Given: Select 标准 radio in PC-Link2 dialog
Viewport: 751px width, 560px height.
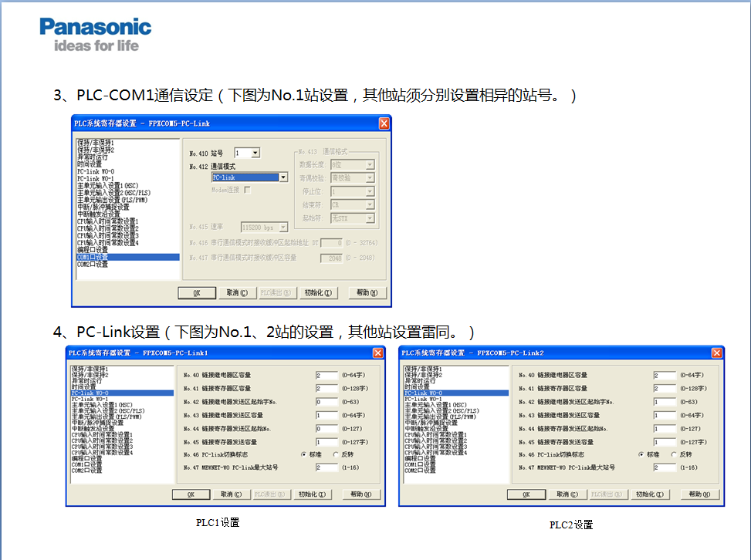Looking at the screenshot, I should [642, 455].
